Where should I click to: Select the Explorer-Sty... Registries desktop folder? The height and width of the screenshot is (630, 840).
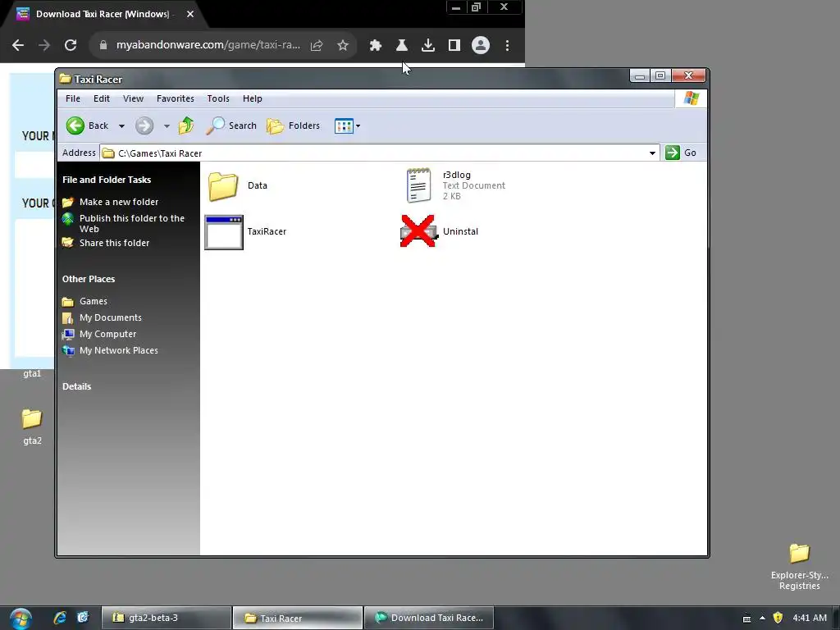click(799, 567)
